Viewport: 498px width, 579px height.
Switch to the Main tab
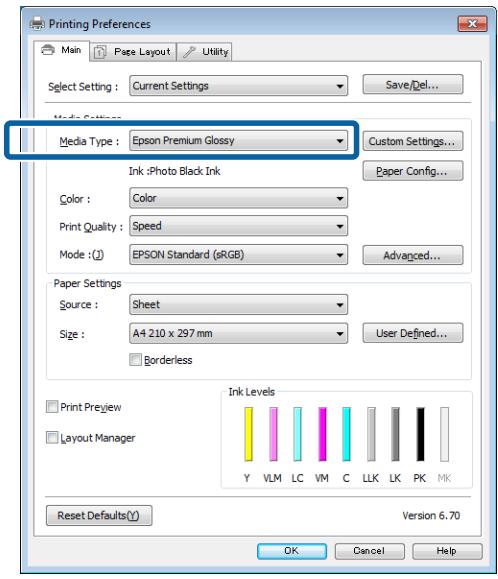coord(61,50)
